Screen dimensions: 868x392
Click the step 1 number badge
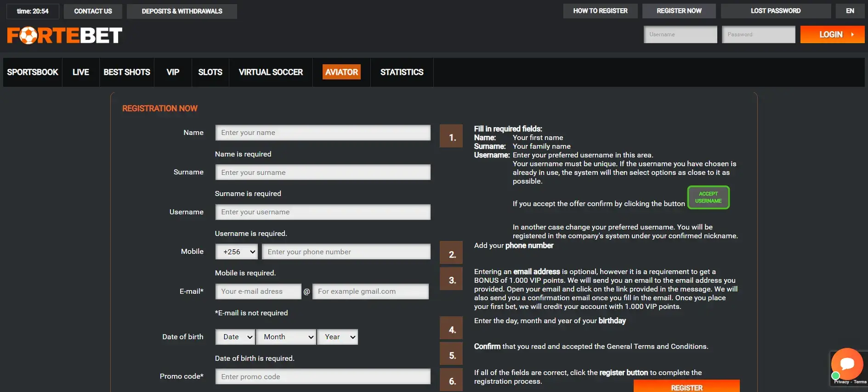tap(451, 137)
